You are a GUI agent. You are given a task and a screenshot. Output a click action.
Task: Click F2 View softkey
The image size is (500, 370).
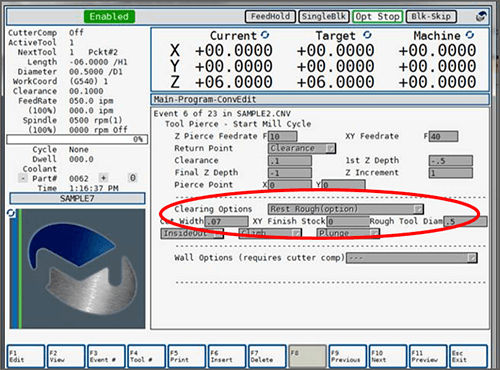tap(66, 356)
